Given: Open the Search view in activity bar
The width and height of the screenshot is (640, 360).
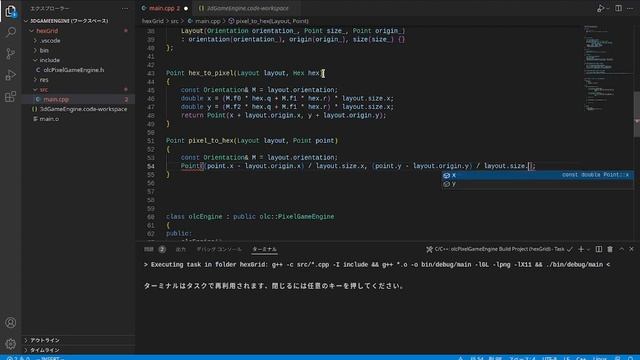Looking at the screenshot, I should pyautogui.click(x=11, y=32).
